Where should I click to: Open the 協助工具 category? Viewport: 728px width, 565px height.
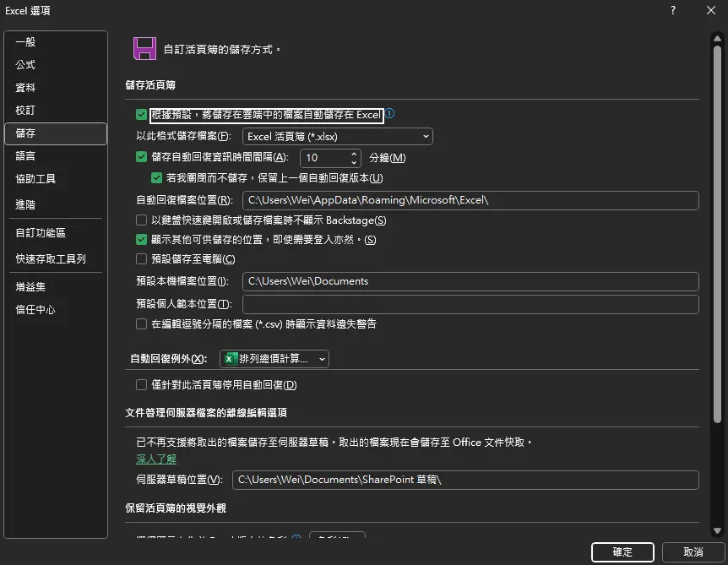56,179
